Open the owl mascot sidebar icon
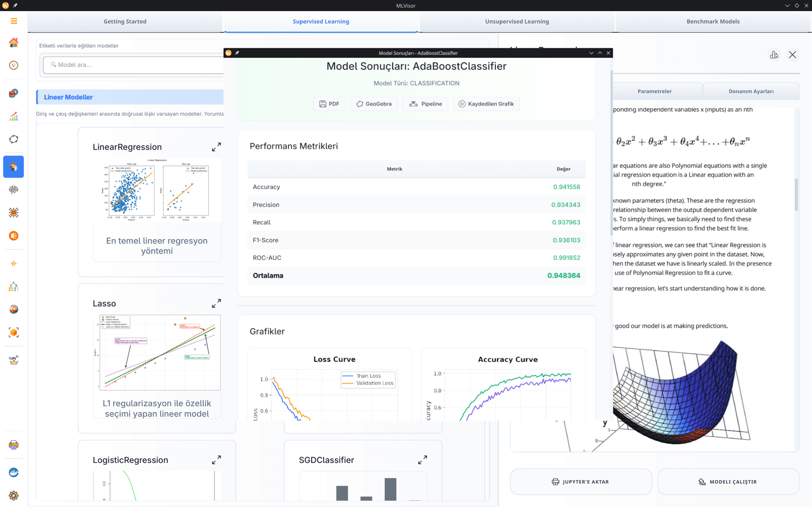 pos(14,309)
